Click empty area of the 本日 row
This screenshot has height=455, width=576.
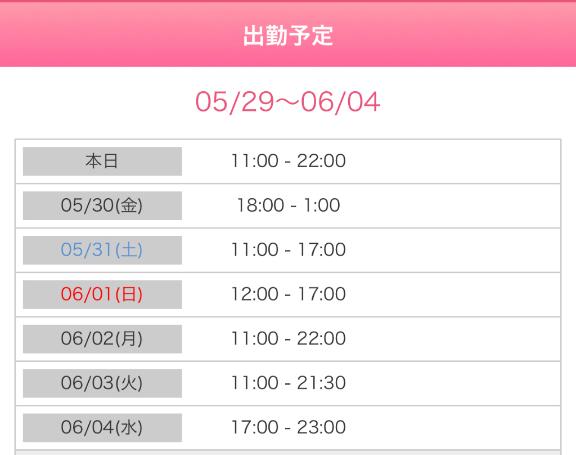coord(452,161)
